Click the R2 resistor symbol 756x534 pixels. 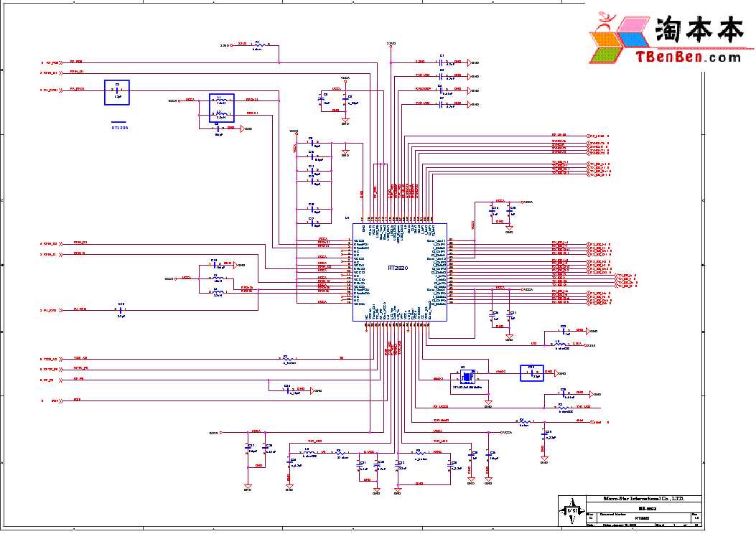pyautogui.click(x=287, y=359)
